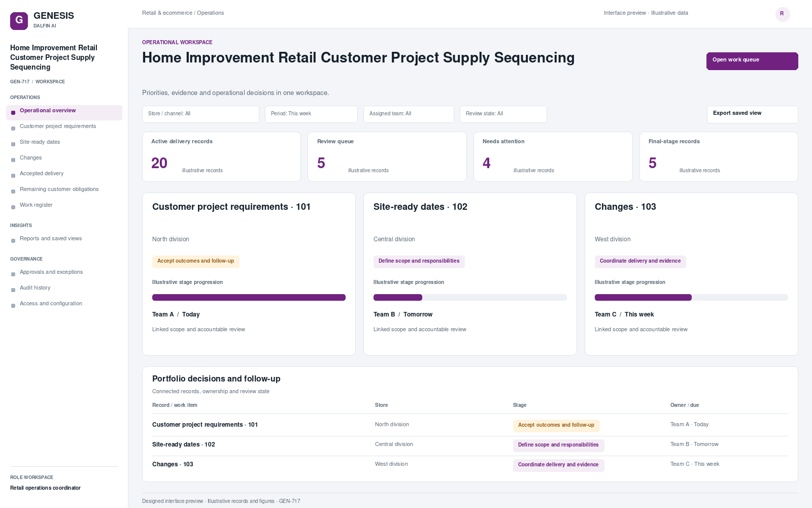Click the bullet icon beside Audit history
This screenshot has width=812, height=508.
[x=13, y=290]
